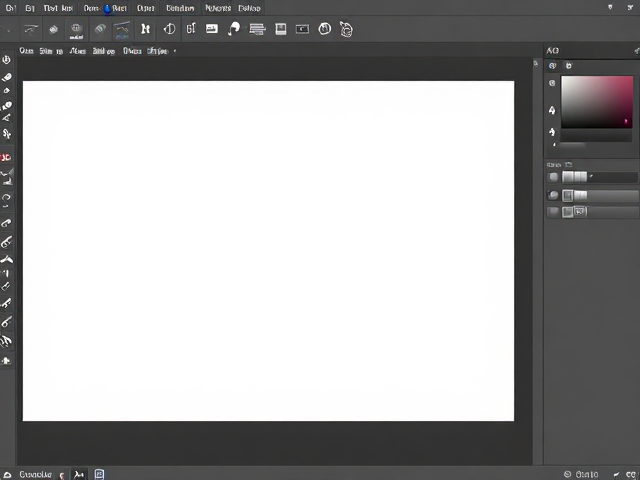Switch to the first icon tab of color panel

[x=552, y=66]
